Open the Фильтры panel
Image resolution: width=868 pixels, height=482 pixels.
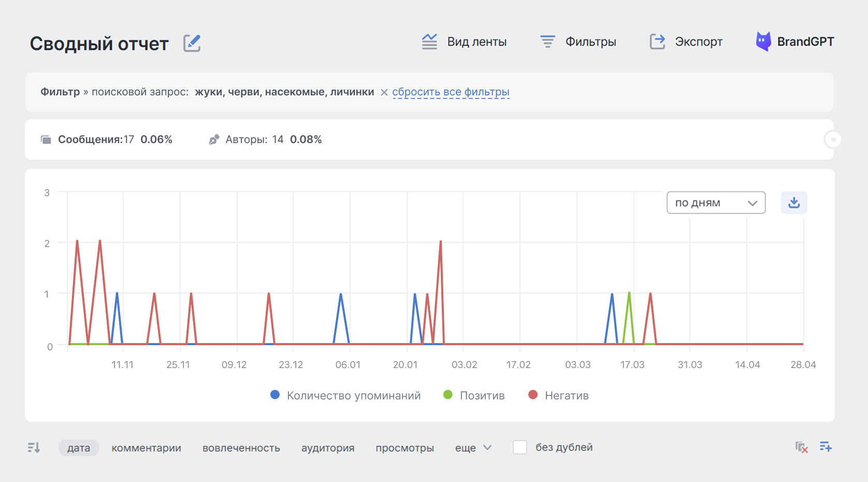[x=577, y=41]
